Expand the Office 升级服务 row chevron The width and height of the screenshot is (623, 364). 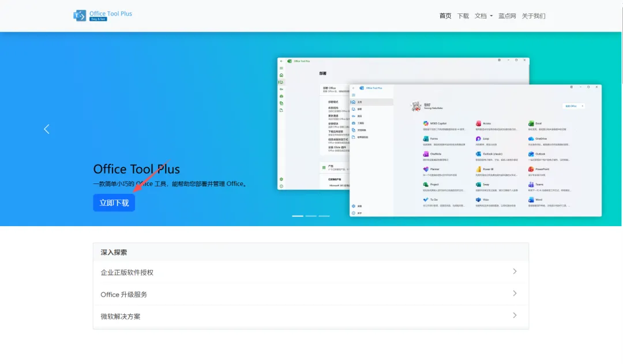(x=515, y=293)
